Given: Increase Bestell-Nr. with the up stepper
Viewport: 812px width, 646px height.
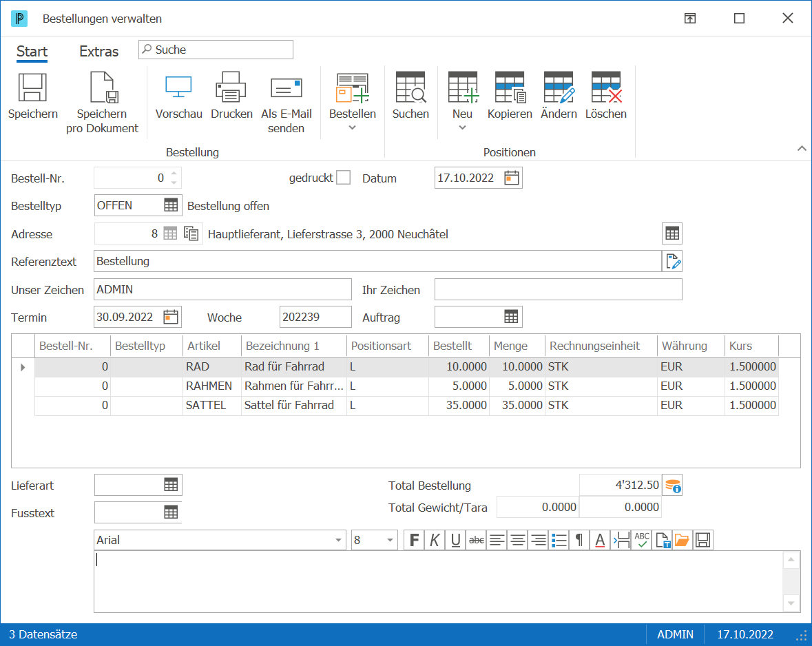Looking at the screenshot, I should (x=174, y=174).
